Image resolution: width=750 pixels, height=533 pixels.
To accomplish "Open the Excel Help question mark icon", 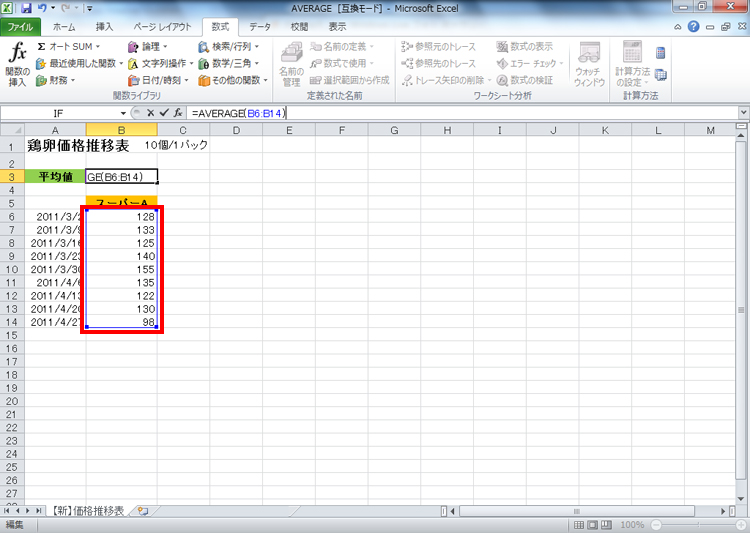I will click(x=694, y=27).
